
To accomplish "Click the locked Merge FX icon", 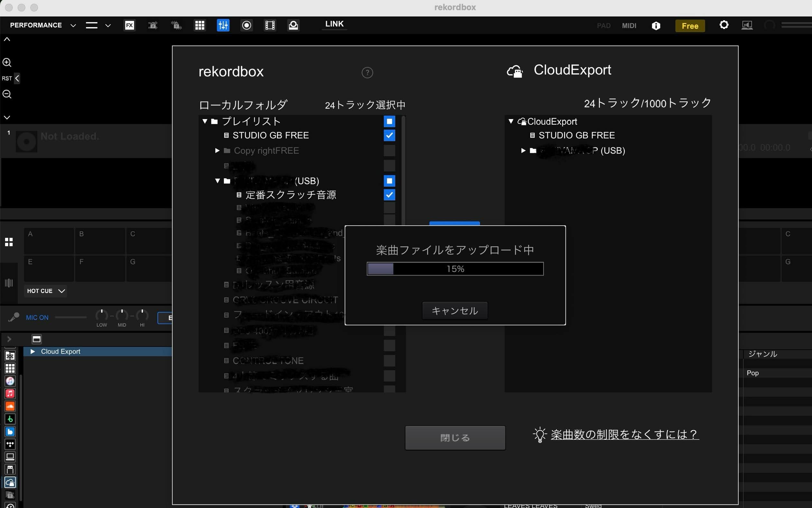I will pyautogui.click(x=153, y=25).
